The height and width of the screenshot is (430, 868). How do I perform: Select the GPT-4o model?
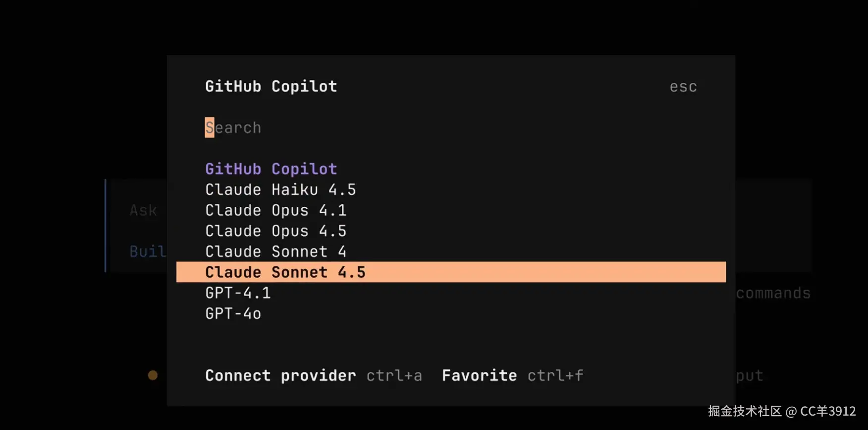233,313
